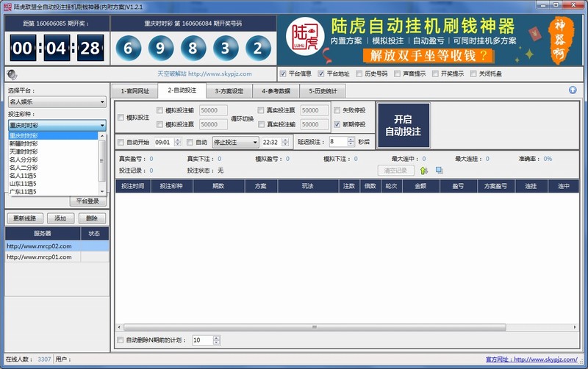Screen dimensions: 588x369
Task: Click the 更新线路 button
Action: click(x=26, y=218)
